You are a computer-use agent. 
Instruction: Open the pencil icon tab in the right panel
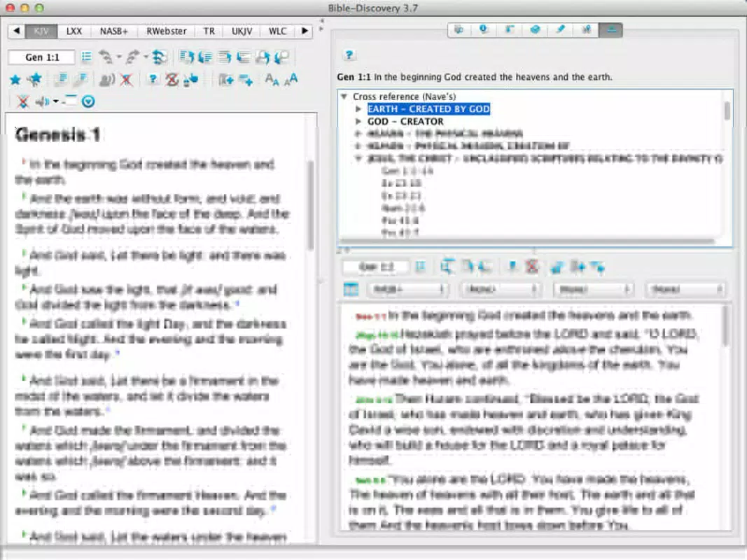pos(561,30)
